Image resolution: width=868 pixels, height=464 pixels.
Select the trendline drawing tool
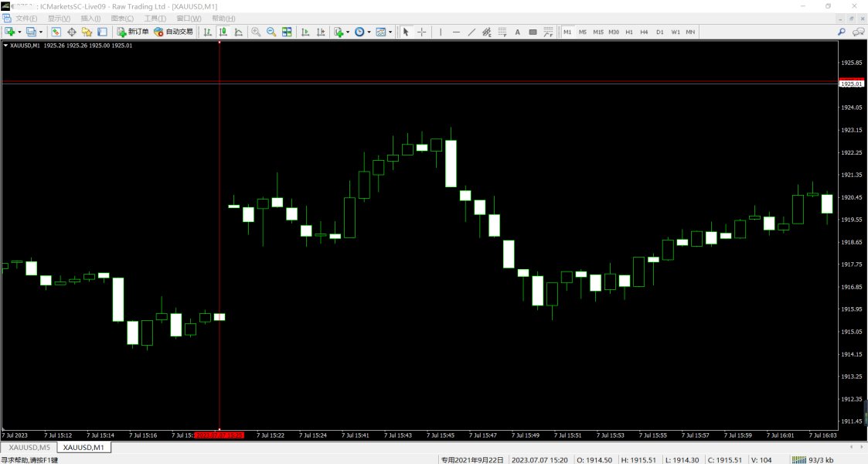coord(471,32)
